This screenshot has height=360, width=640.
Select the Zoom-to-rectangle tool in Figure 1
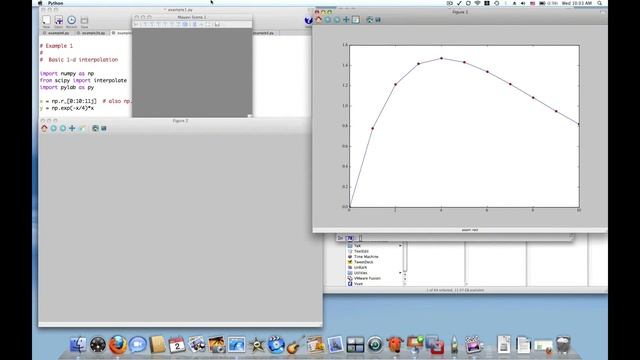coord(356,20)
